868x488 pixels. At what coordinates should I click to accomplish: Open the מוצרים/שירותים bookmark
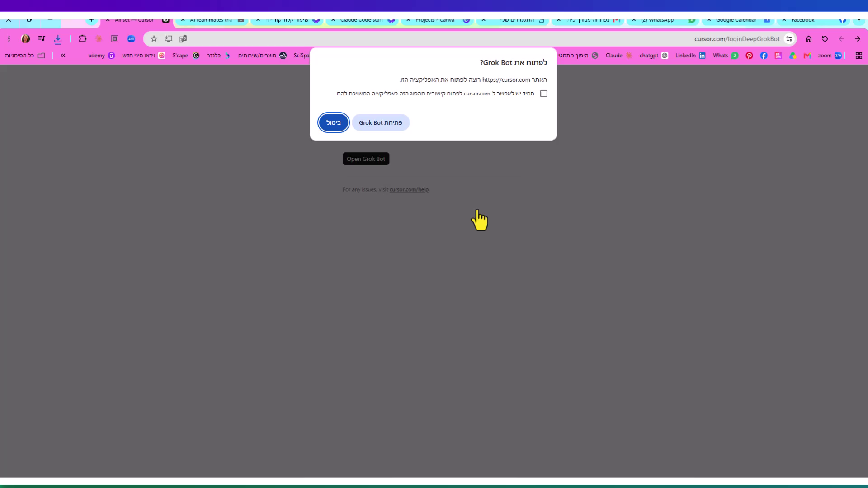262,56
